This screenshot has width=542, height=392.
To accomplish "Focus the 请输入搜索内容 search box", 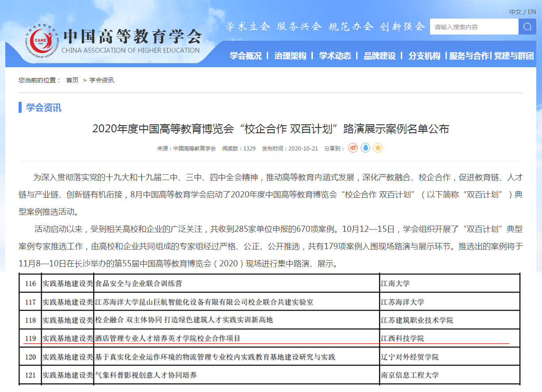I will [x=474, y=27].
